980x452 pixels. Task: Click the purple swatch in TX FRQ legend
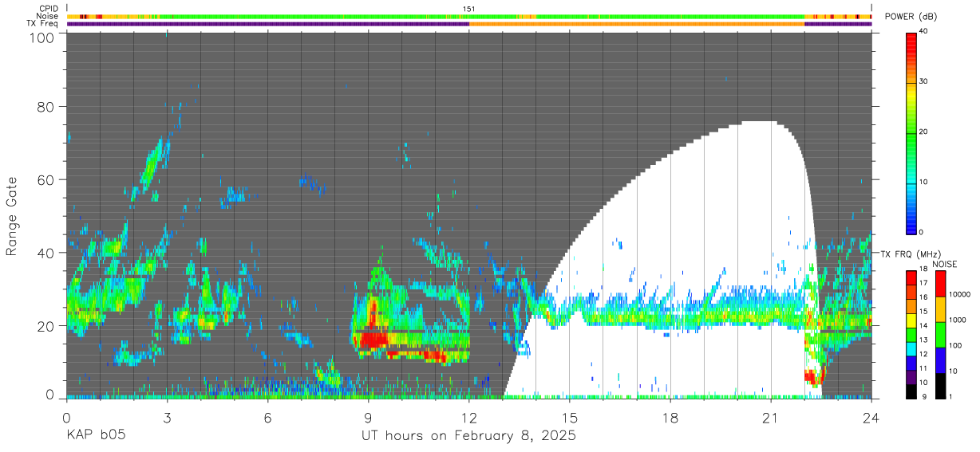[x=911, y=376]
